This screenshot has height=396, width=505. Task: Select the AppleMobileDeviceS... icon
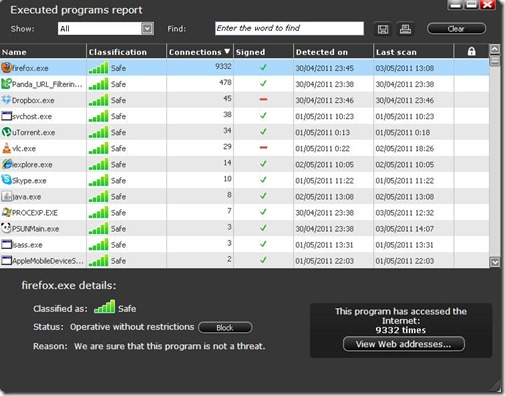tap(6, 260)
